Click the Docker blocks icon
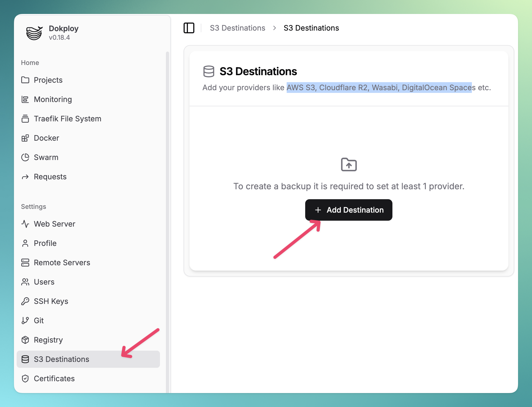This screenshot has width=532, height=407. point(25,138)
